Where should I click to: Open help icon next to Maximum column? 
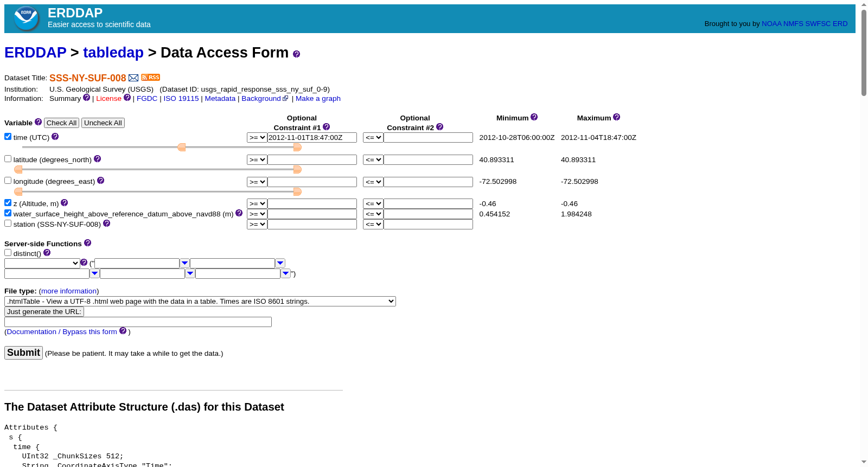point(616,117)
